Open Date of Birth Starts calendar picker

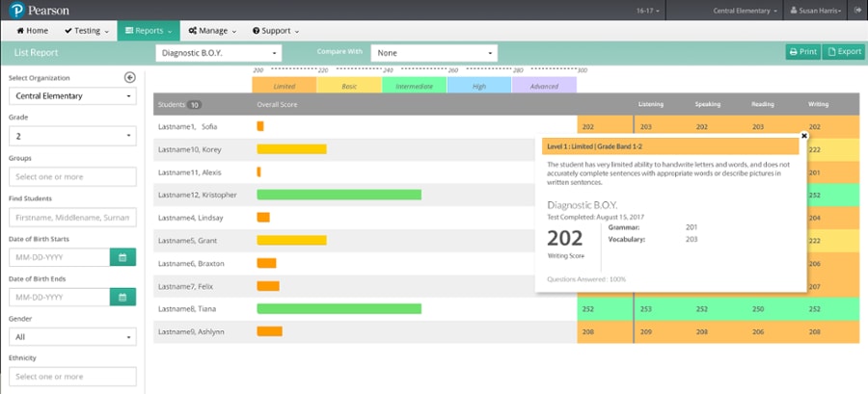point(123,257)
